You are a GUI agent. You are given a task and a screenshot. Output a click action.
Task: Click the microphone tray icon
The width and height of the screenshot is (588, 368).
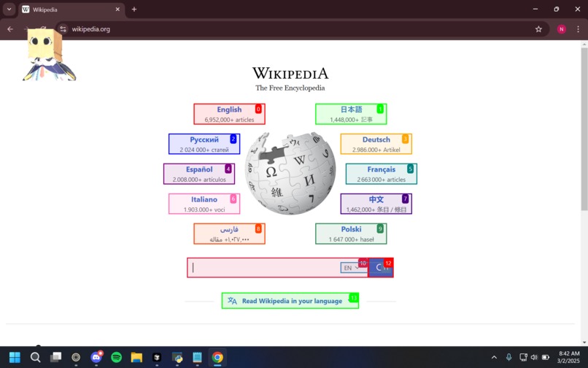[509, 357]
